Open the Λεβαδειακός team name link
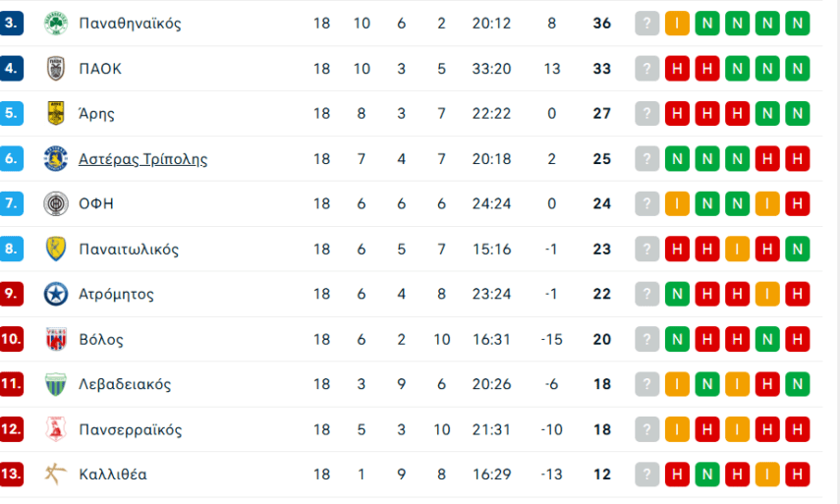The image size is (840, 504). [125, 384]
